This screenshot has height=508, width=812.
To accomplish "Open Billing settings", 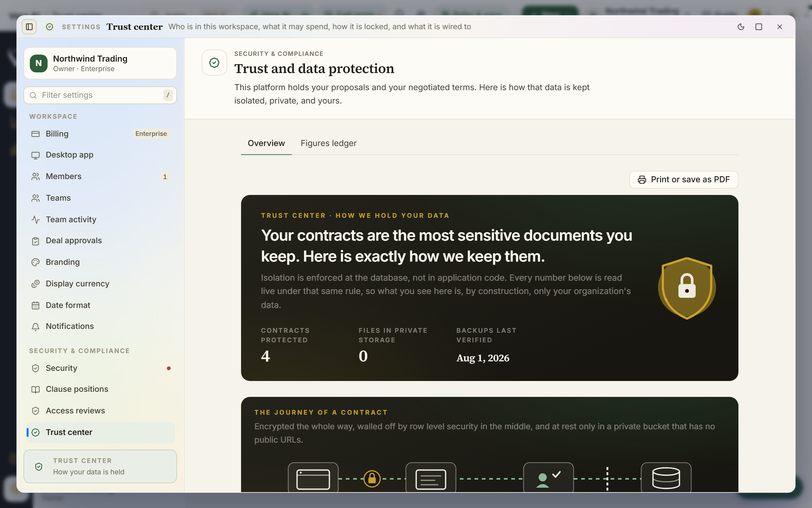I will tap(100, 134).
